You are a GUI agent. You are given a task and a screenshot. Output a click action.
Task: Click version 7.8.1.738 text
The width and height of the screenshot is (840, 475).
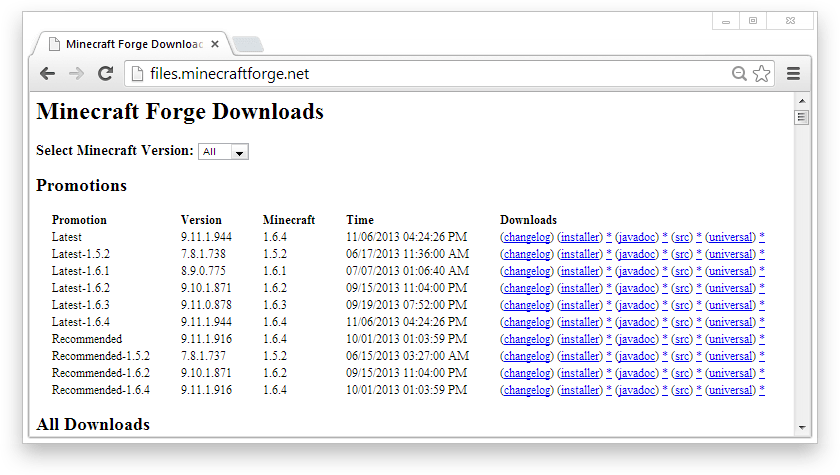[203, 254]
